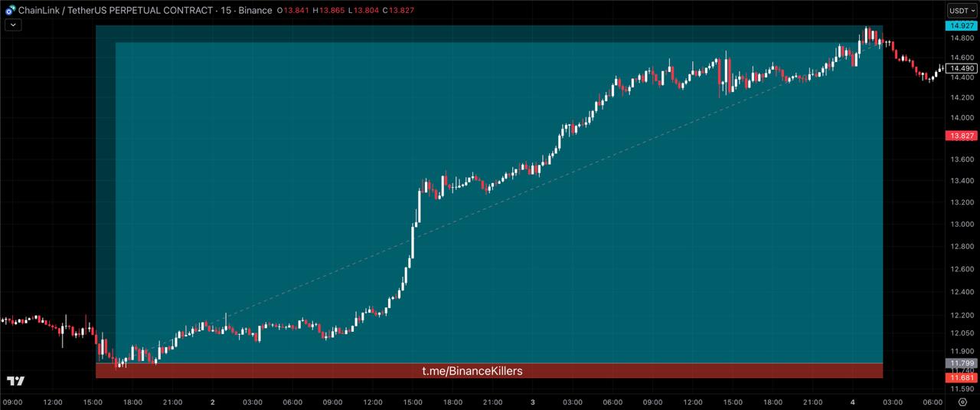The image size is (980, 410).
Task: Select the gray 11.799 entry price label
Action: (x=962, y=363)
